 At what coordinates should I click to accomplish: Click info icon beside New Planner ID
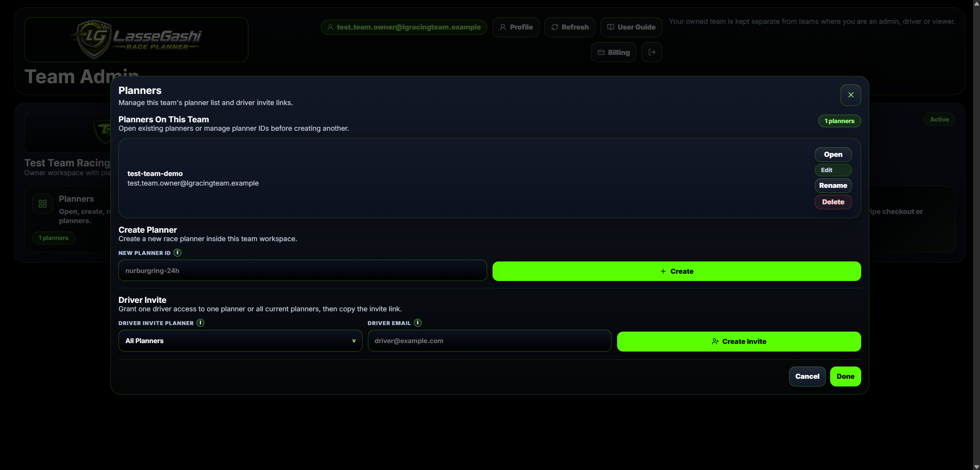[x=177, y=253]
